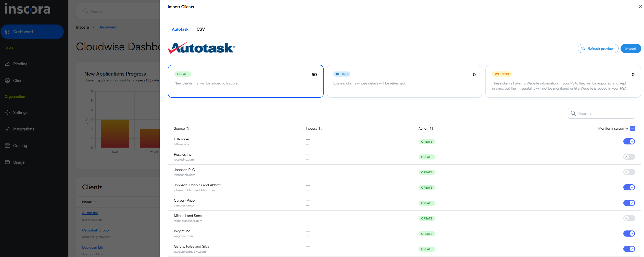Viewport: 644px width, 257px height.
Task: Click the top dashboard Search field
Action: click(x=118, y=11)
